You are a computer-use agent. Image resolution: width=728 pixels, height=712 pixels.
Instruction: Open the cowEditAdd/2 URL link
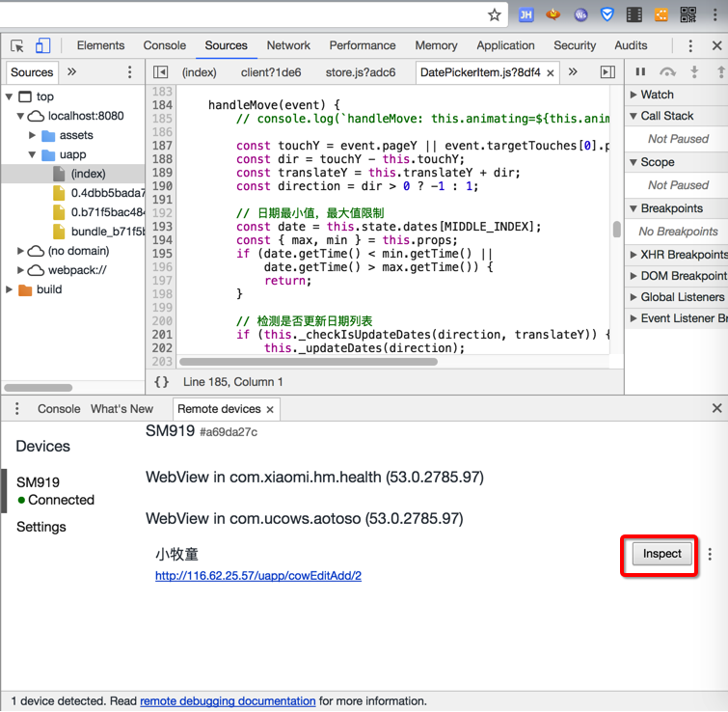pos(258,576)
